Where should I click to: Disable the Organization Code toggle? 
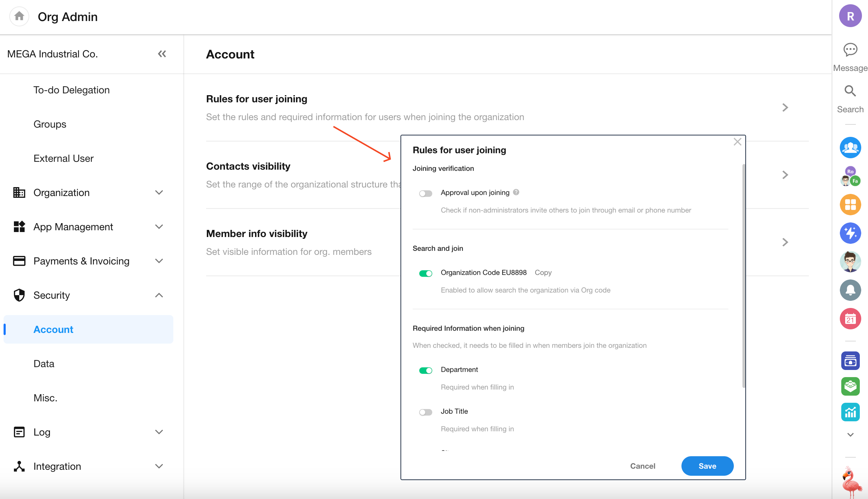(x=425, y=273)
